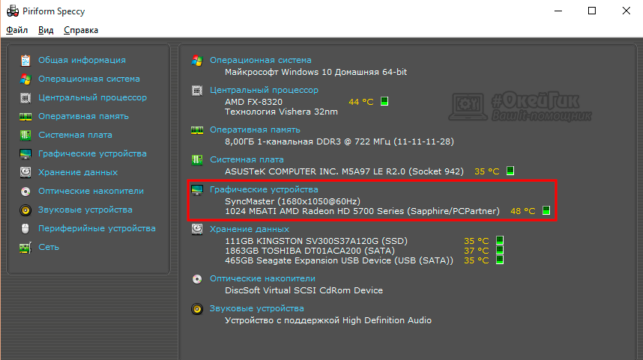Open the Справка menu
Viewport: 643px width, 360px height.
click(81, 30)
